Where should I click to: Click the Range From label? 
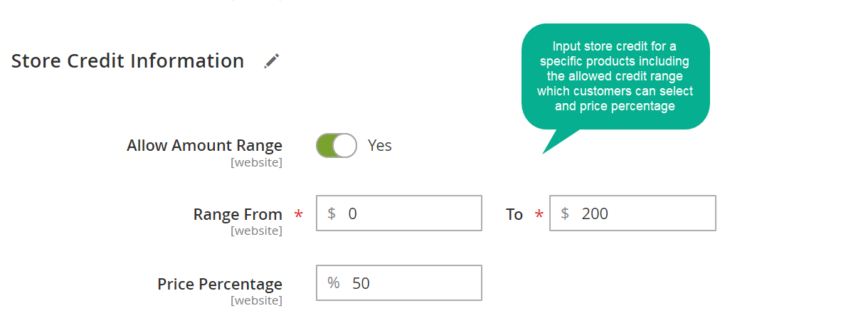238,214
